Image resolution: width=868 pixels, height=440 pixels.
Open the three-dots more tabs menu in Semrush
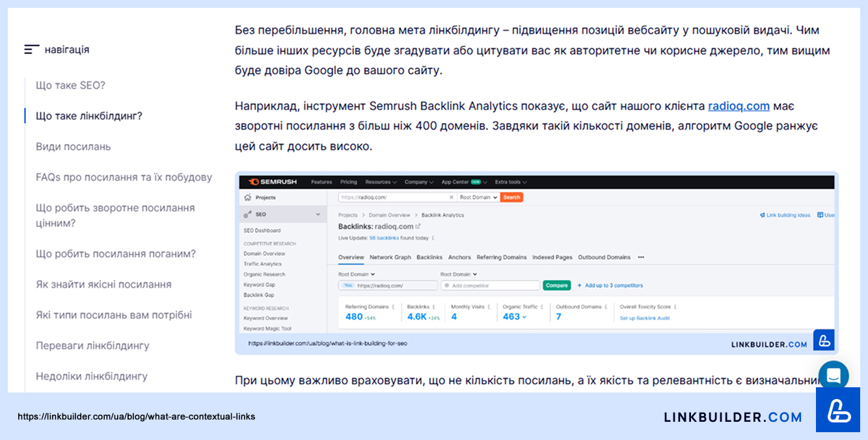[x=641, y=257]
